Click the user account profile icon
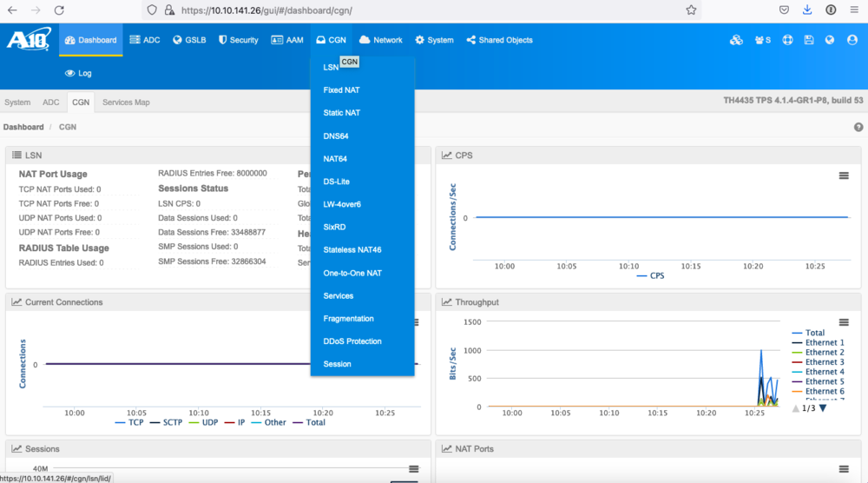The image size is (868, 483). 852,40
